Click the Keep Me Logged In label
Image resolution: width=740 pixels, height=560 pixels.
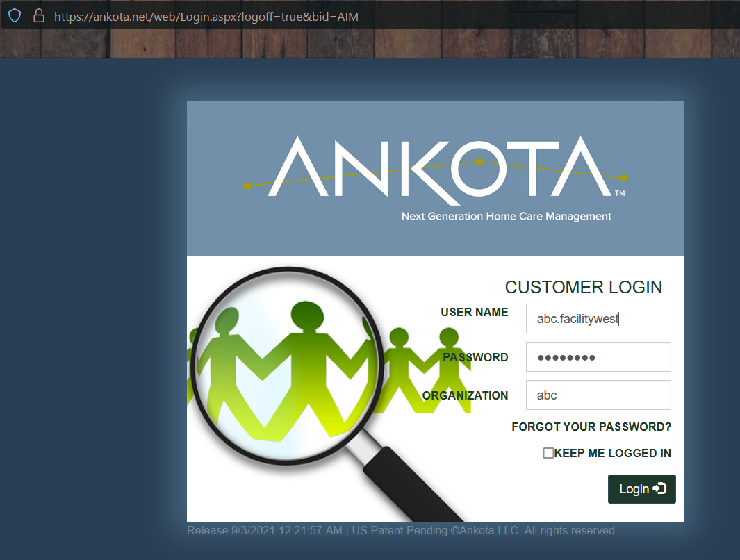click(x=613, y=453)
